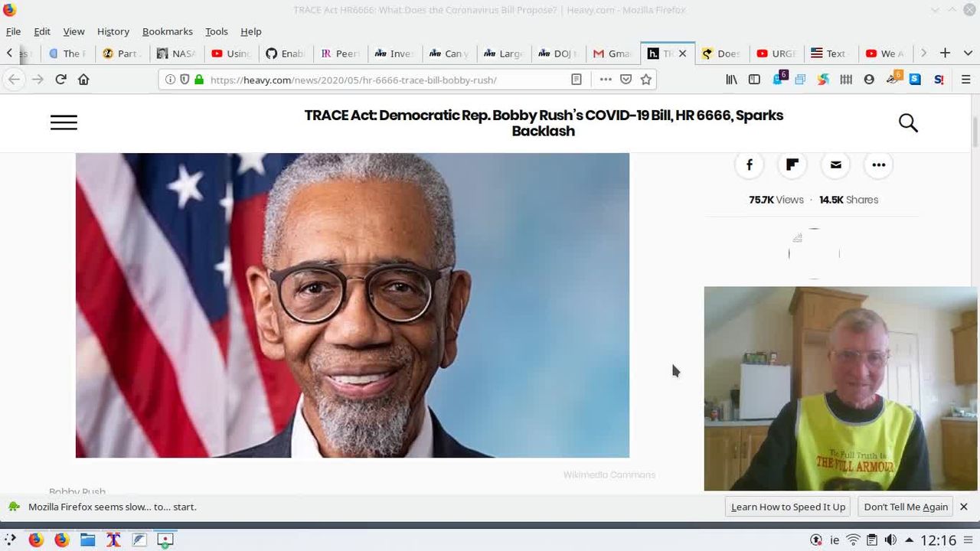This screenshot has width=980, height=551.
Task: Click Learn How to Speed It Up
Action: click(x=788, y=507)
